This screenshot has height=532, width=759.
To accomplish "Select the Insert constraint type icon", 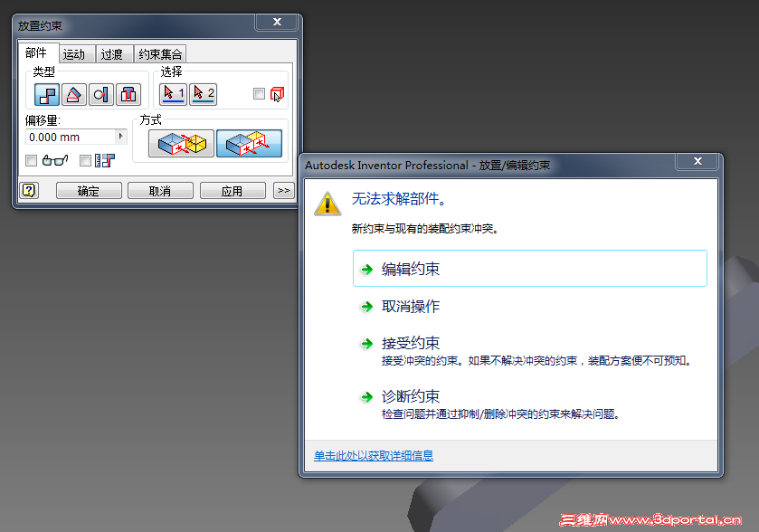I will tap(128, 94).
